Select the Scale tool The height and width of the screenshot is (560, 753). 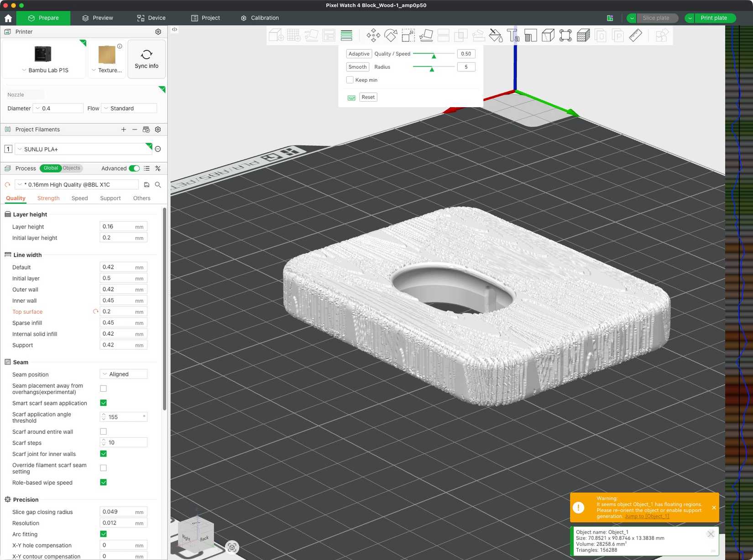tap(408, 35)
